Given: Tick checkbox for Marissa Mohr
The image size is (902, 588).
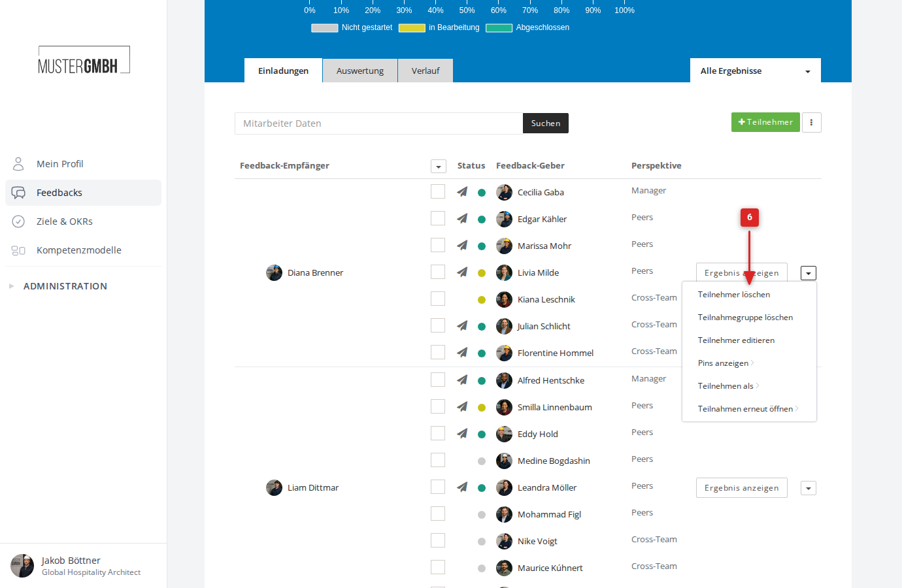Looking at the screenshot, I should (x=438, y=245).
